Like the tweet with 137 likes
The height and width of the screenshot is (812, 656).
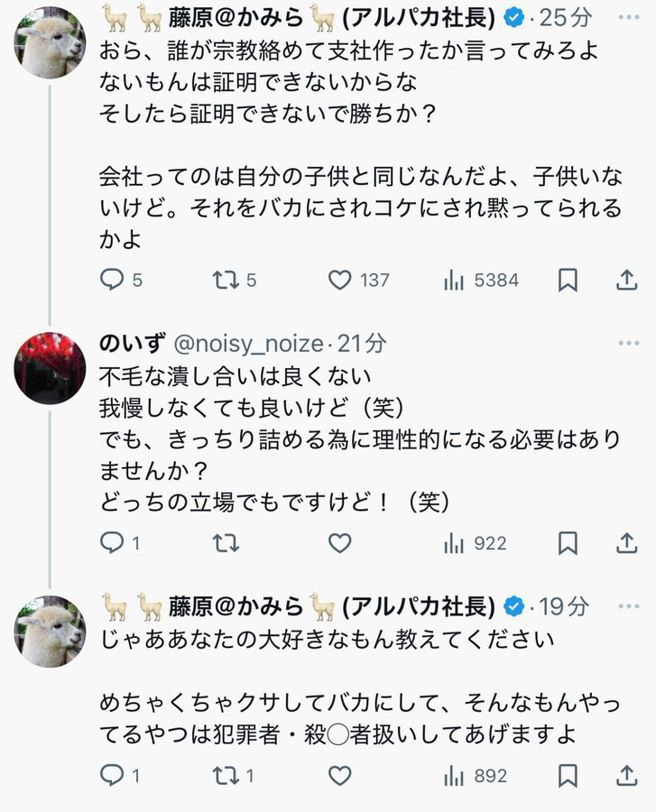[339, 281]
